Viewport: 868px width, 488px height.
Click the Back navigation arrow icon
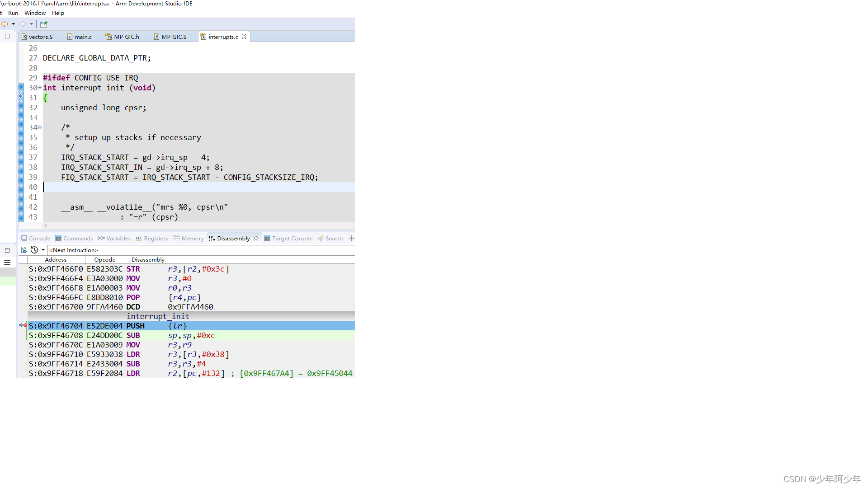pyautogui.click(x=5, y=24)
